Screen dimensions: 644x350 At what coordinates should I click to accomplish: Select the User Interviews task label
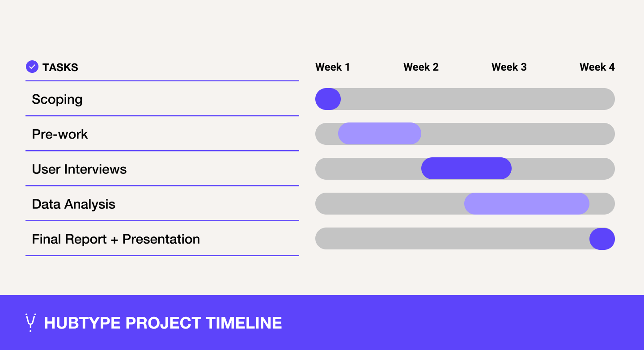79,169
